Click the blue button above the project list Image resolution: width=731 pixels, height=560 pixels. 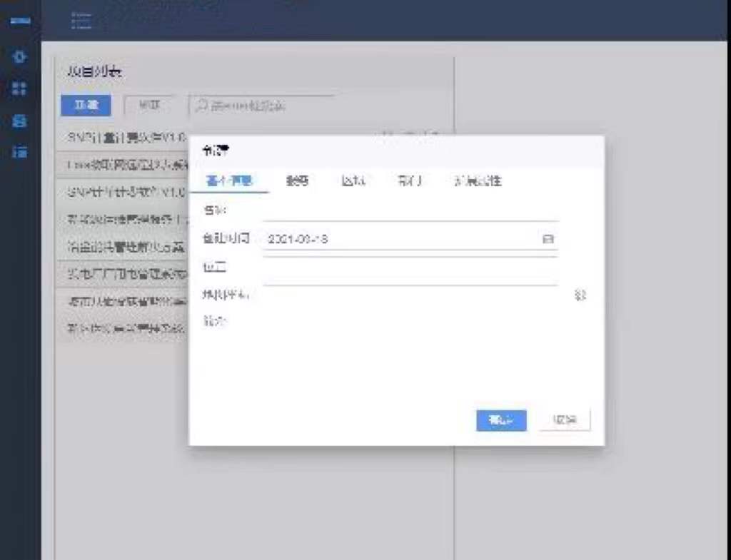86,106
